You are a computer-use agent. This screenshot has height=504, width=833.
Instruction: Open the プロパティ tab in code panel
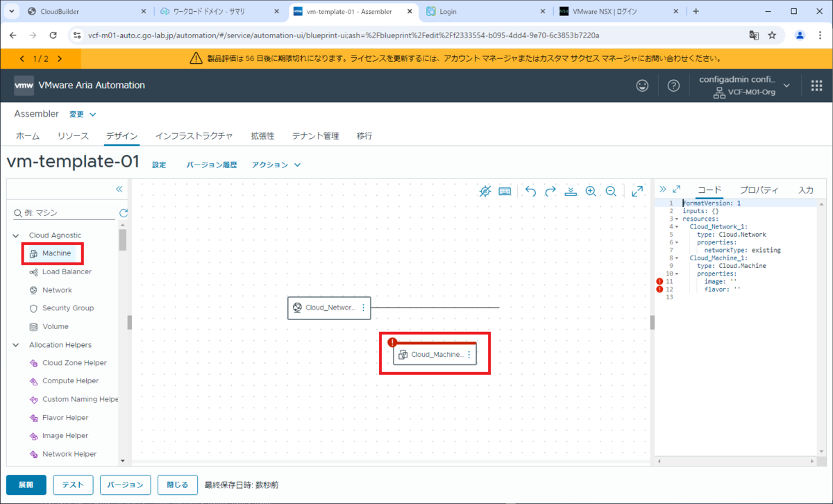[x=759, y=190]
